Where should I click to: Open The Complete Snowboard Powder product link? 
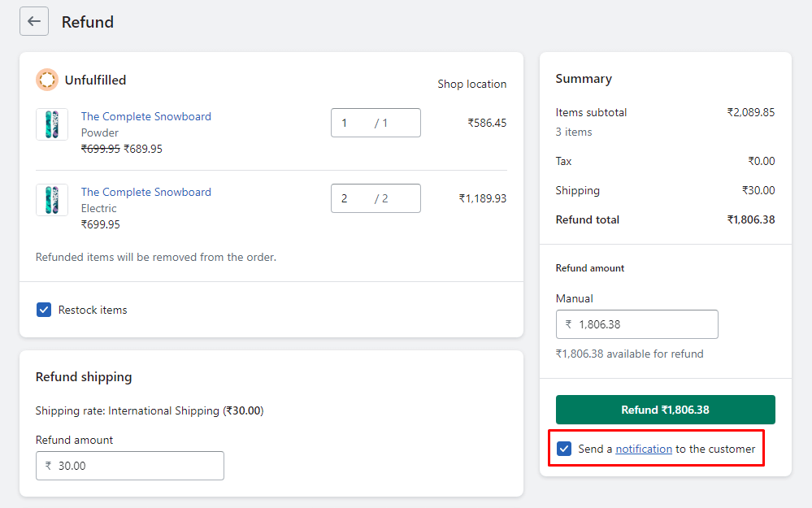[x=145, y=116]
